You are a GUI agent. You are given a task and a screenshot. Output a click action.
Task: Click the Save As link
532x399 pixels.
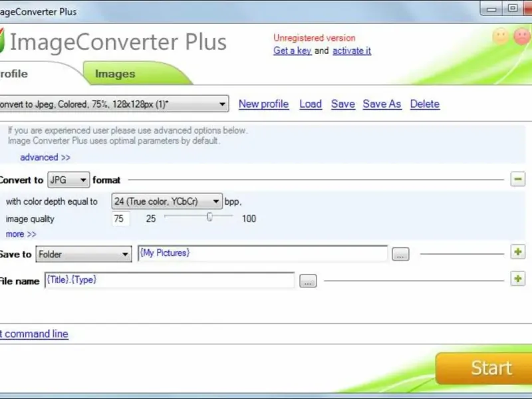382,104
